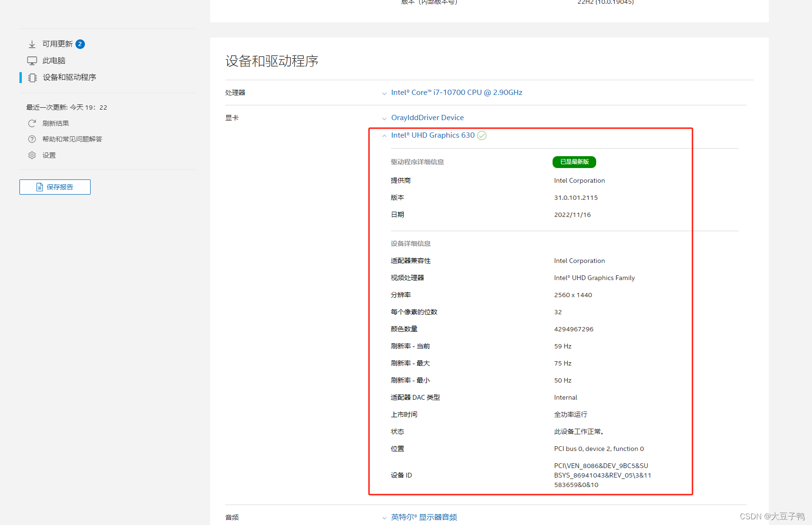Open the 可用更新 section
This screenshot has width=812, height=525.
click(57, 44)
